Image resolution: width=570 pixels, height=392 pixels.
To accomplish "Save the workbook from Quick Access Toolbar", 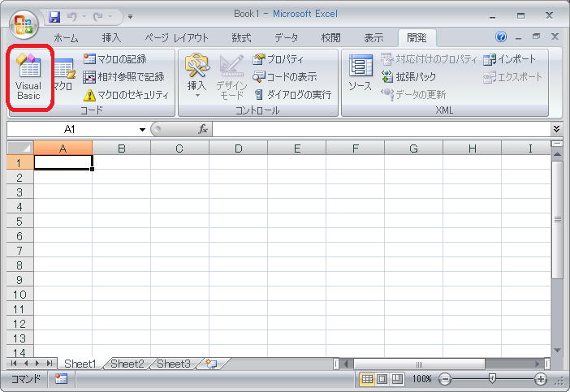I will click(54, 17).
